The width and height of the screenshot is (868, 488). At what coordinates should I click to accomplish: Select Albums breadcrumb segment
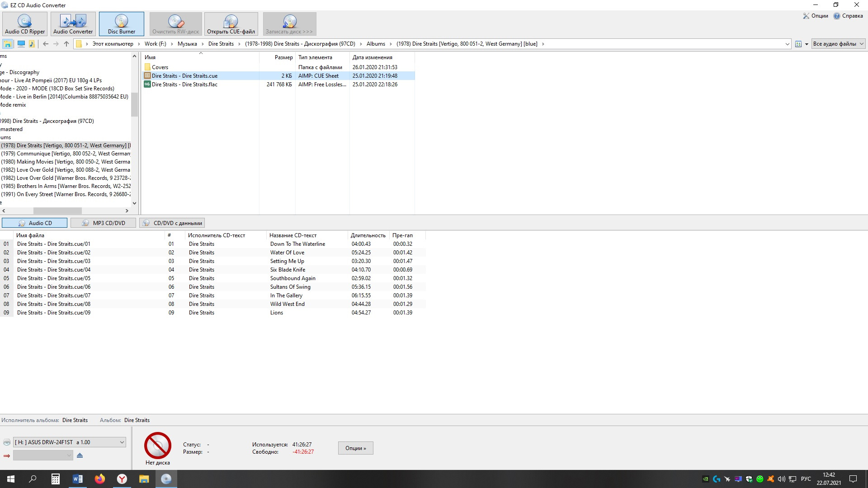(376, 44)
